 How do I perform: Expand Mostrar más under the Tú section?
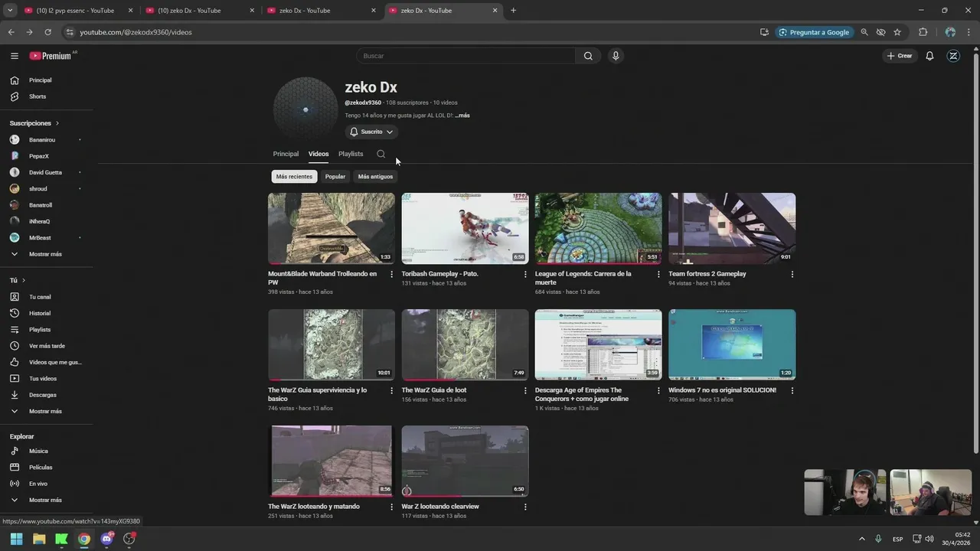coord(46,411)
